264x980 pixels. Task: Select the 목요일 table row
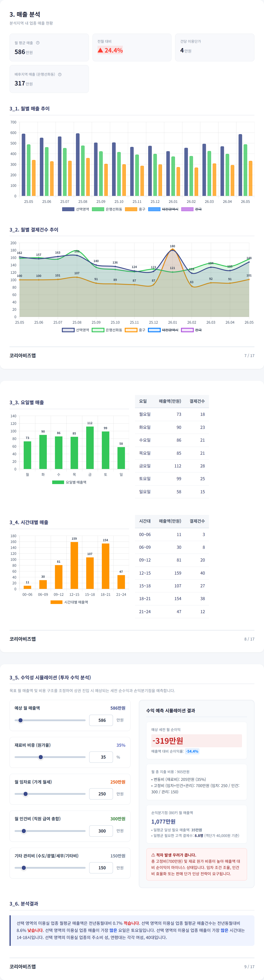pyautogui.click(x=172, y=453)
